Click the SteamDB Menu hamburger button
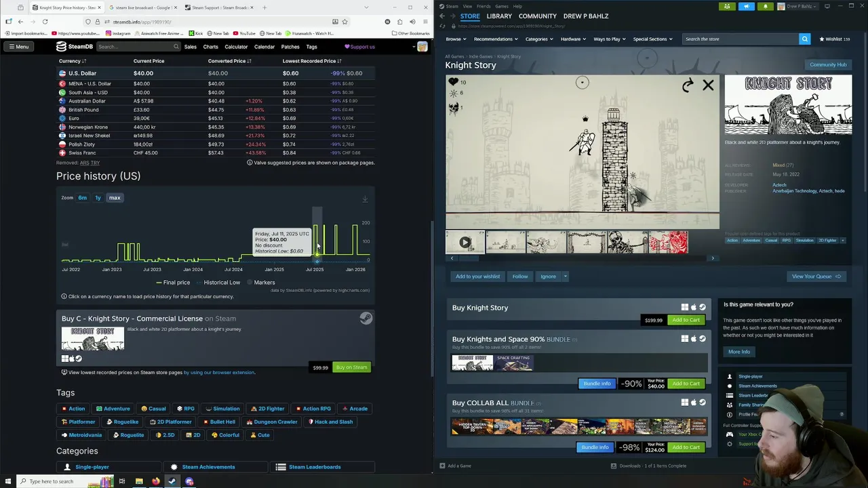This screenshot has height=488, width=868. [x=18, y=47]
